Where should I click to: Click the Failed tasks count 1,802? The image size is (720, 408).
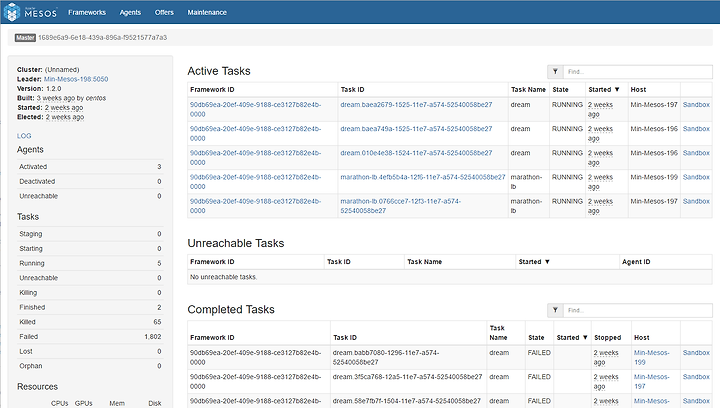pyautogui.click(x=152, y=336)
